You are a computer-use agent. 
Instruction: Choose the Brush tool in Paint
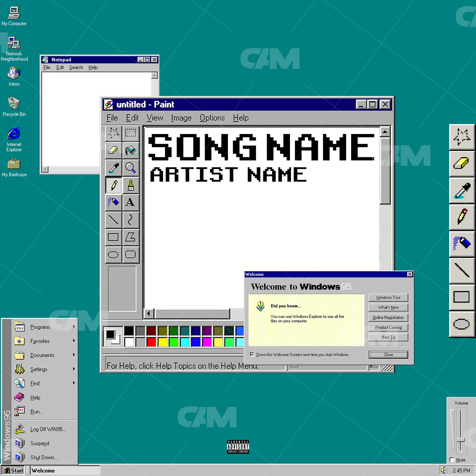click(x=130, y=185)
